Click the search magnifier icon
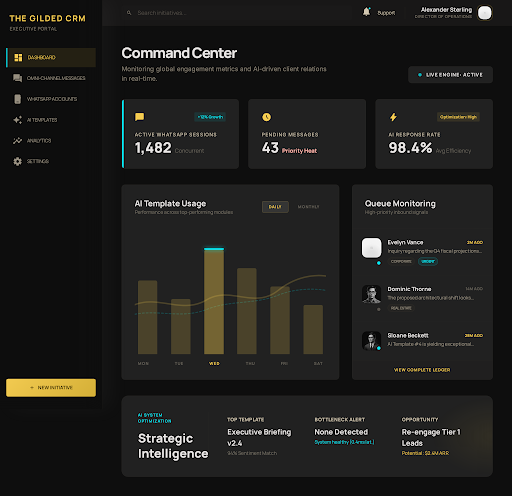 click(x=129, y=13)
